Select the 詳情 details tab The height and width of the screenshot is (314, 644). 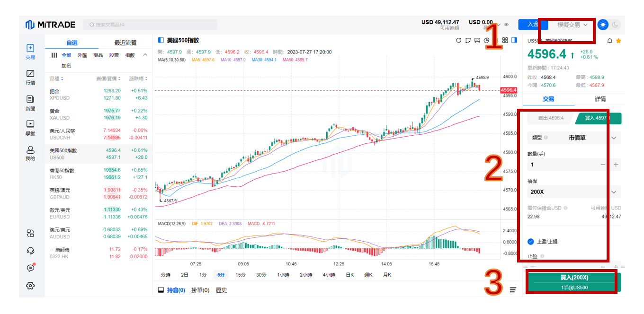pyautogui.click(x=600, y=99)
